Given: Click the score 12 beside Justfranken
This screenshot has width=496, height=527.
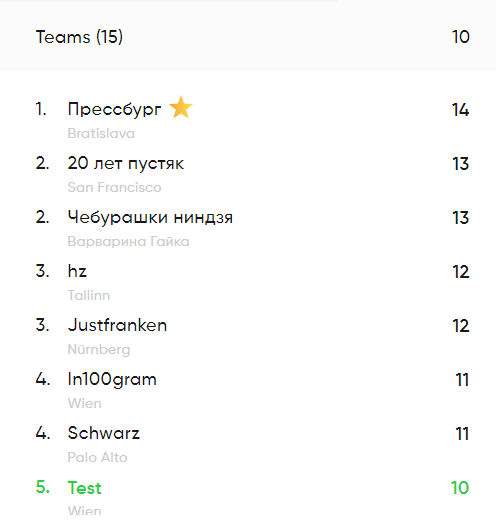Looking at the screenshot, I should tap(461, 326).
